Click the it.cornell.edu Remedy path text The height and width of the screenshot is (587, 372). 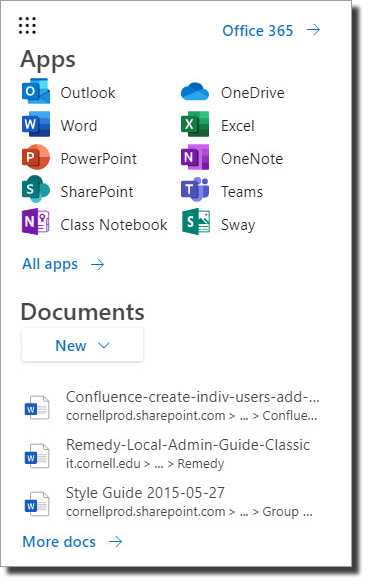pyautogui.click(x=145, y=464)
